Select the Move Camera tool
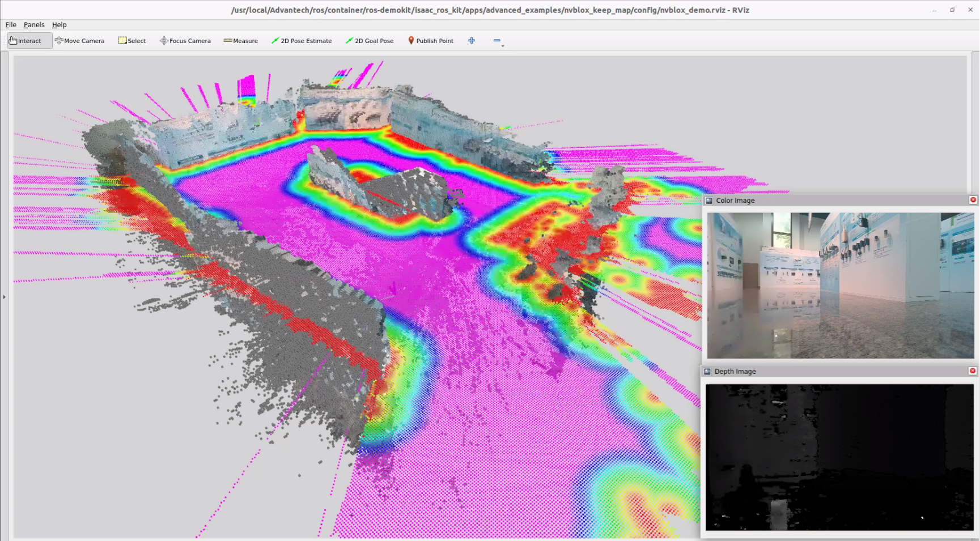Image resolution: width=980 pixels, height=541 pixels. coord(79,41)
